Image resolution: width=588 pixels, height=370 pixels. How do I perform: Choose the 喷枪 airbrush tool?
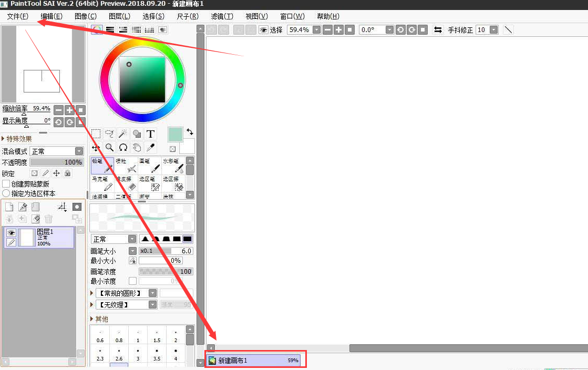(x=126, y=166)
